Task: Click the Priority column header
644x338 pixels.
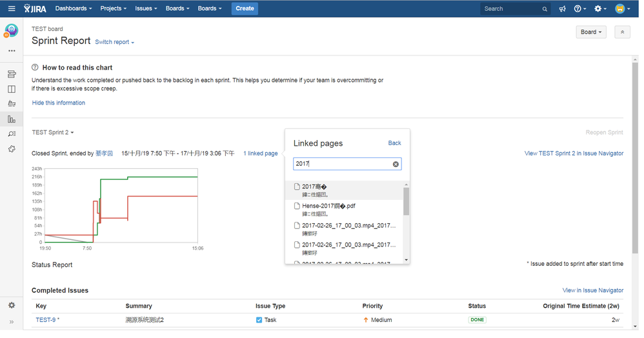Action: tap(372, 306)
